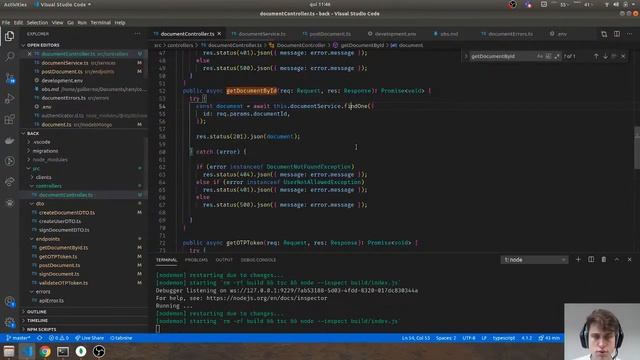Open the Run and Debug view
This screenshot has height=360, width=640.
(9, 98)
